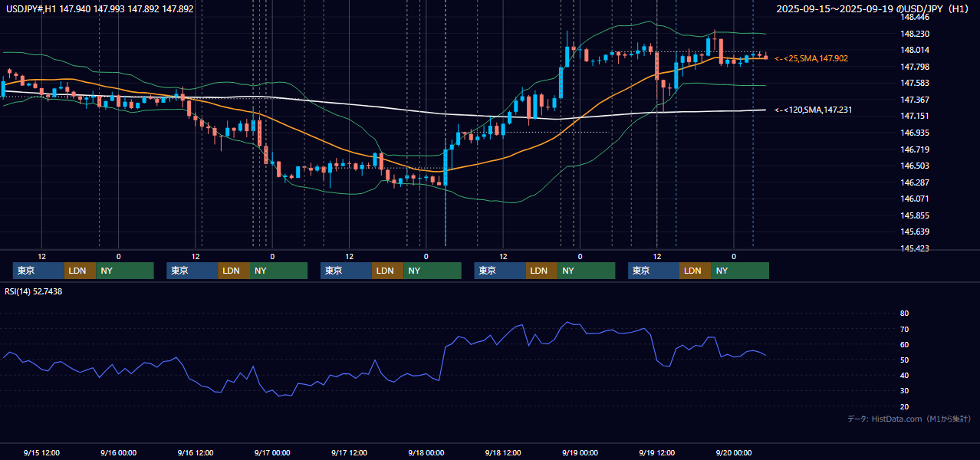This screenshot has width=980, height=460.
Task: Select the LDN session block for 9/15
Action: pyautogui.click(x=80, y=271)
